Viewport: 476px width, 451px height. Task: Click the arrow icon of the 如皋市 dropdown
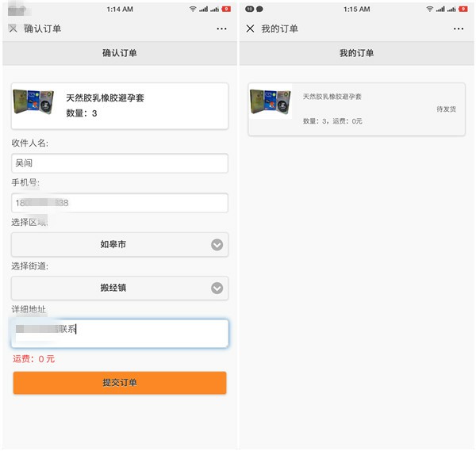217,244
